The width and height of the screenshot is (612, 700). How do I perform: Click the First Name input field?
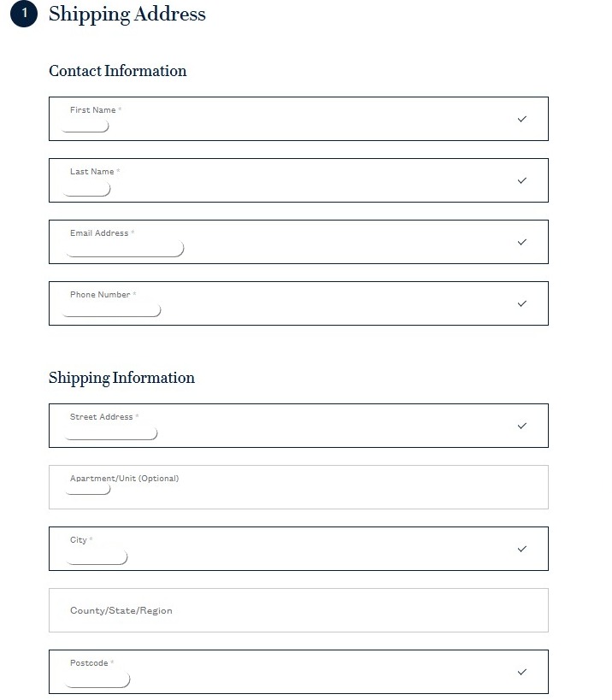[298, 119]
